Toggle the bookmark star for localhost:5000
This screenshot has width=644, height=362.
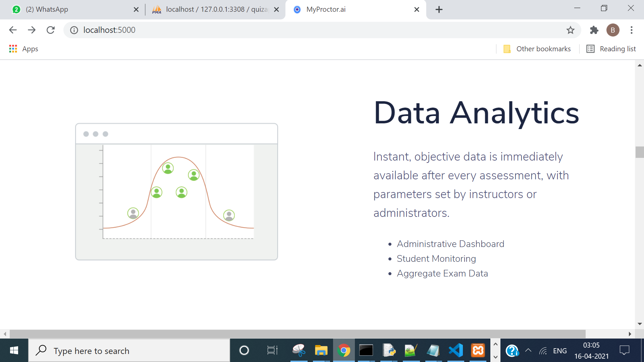click(570, 30)
